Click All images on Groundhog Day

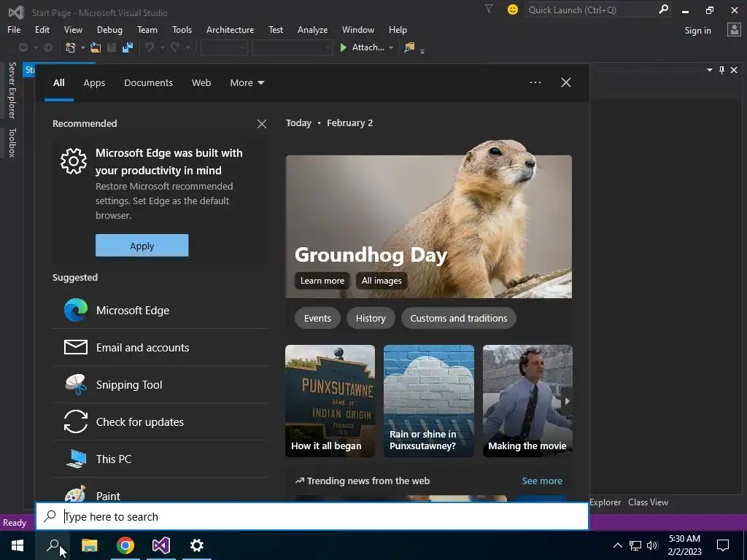pyautogui.click(x=382, y=281)
